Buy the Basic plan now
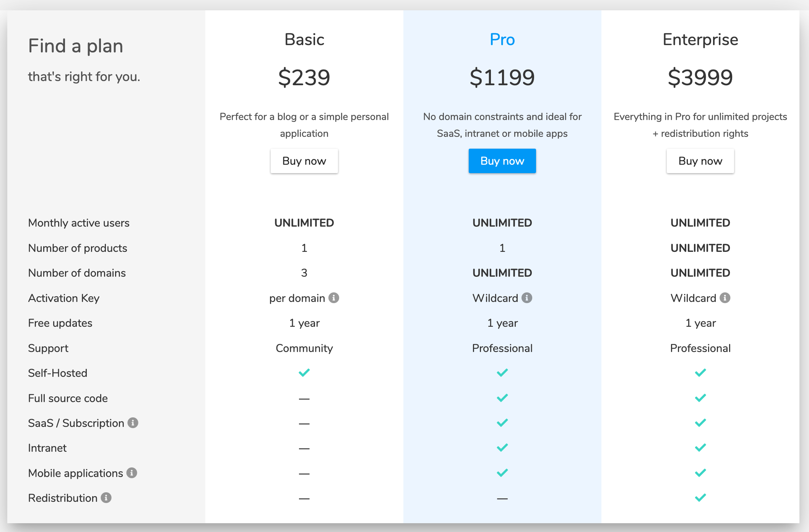Screen dimensions: 809x532 (x=304, y=161)
